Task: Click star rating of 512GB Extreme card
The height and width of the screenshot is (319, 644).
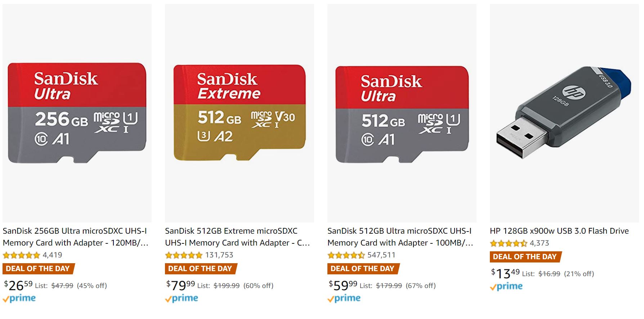Action: coord(184,255)
